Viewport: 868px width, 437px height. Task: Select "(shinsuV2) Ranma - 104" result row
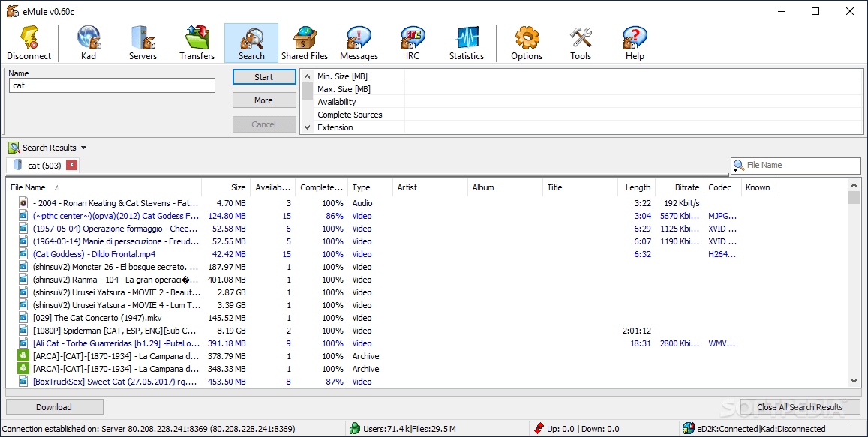(427, 280)
